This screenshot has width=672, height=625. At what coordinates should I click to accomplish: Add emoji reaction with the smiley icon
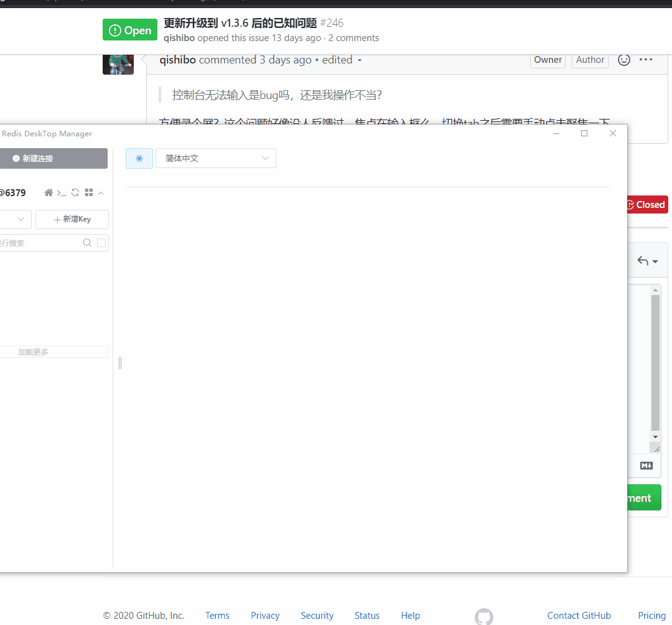click(623, 60)
